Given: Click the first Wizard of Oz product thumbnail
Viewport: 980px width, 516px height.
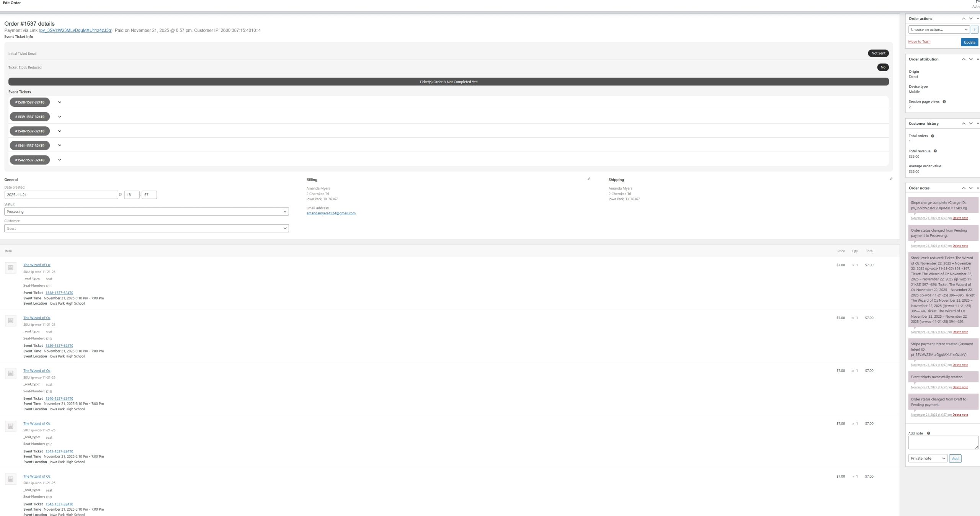Looking at the screenshot, I should tap(11, 268).
